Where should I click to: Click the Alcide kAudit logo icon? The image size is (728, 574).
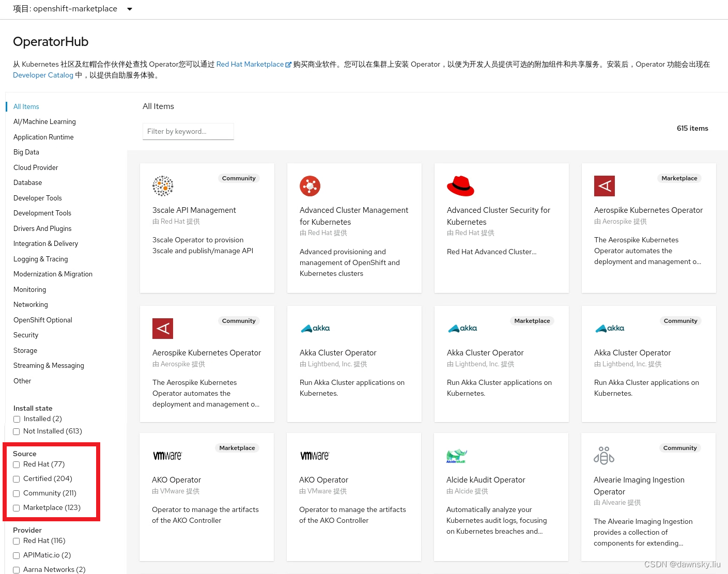tap(457, 456)
